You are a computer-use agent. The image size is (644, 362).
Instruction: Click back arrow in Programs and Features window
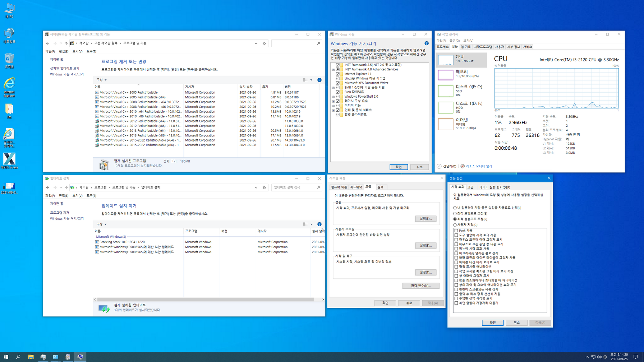pyautogui.click(x=47, y=43)
